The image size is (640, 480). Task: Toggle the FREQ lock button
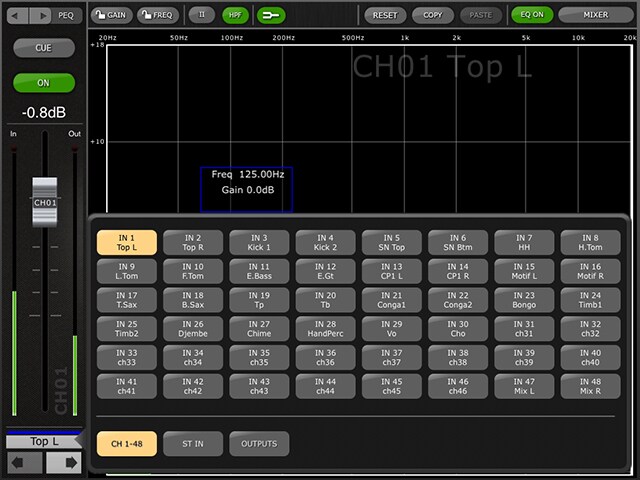click(156, 15)
